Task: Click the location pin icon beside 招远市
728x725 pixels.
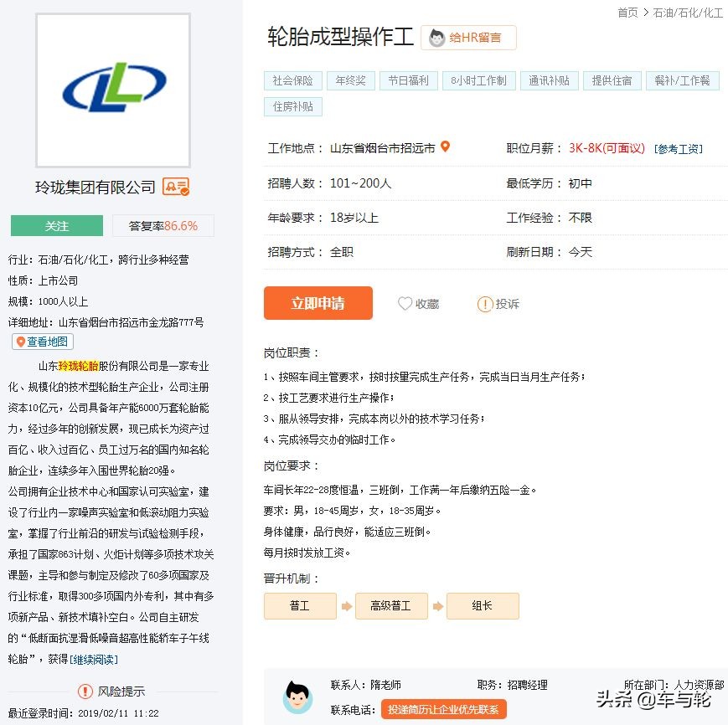Action: click(445, 146)
